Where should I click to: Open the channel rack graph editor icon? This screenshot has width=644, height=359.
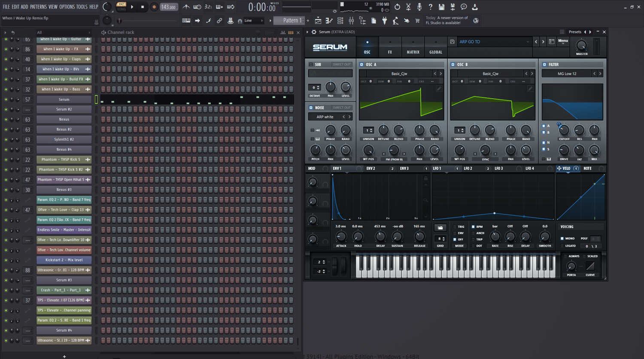283,32
